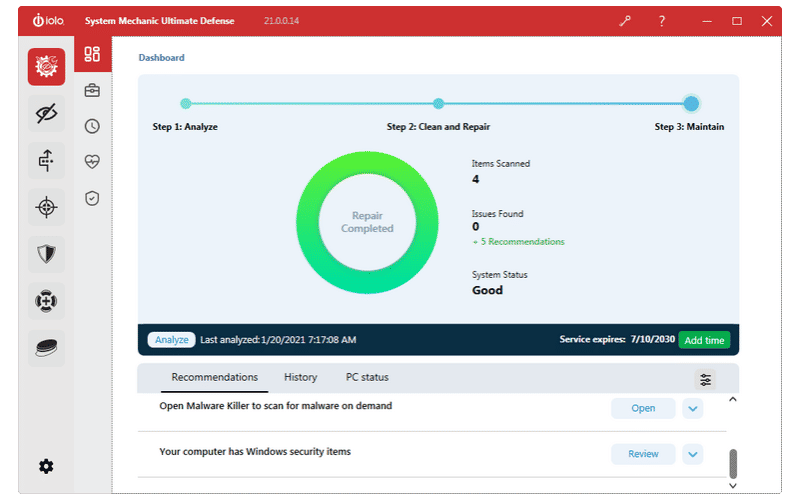Open the System Shield icon

click(x=46, y=254)
